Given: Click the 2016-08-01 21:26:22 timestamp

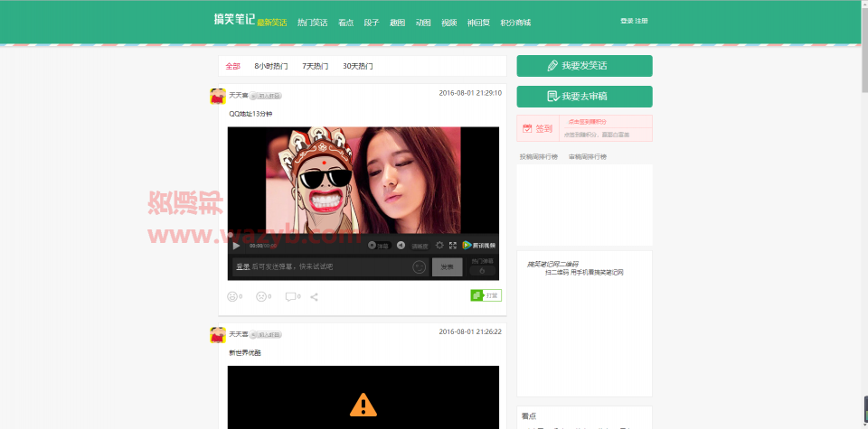Looking at the screenshot, I should (470, 331).
